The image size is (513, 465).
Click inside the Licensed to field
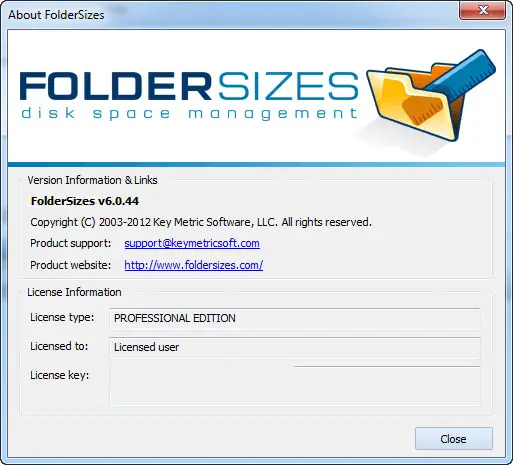pyautogui.click(x=295, y=348)
